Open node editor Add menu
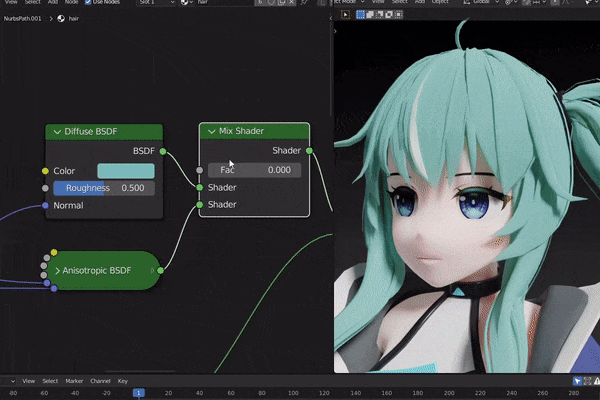 (x=53, y=2)
